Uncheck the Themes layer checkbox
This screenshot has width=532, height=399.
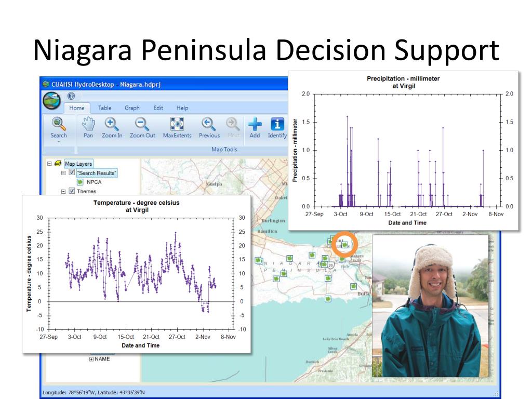[72, 191]
